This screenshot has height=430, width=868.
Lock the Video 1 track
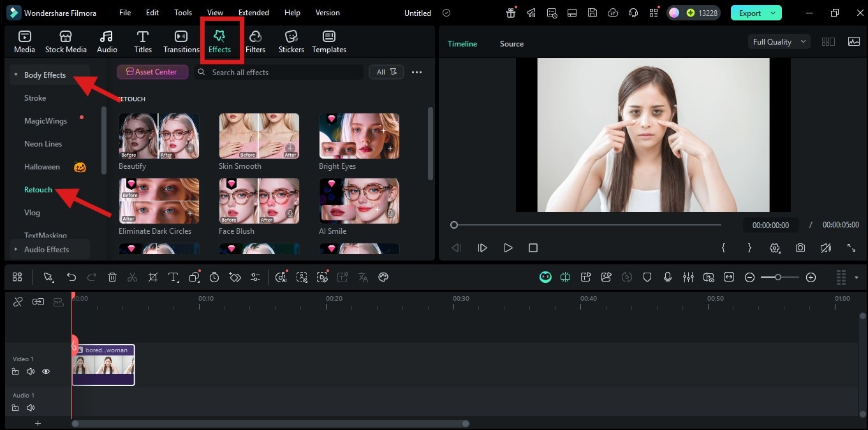pyautogui.click(x=15, y=371)
